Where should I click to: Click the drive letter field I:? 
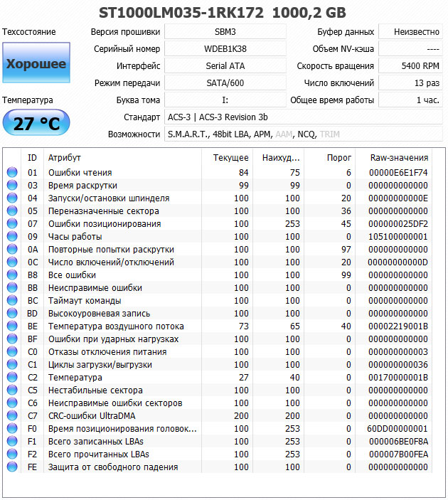[x=225, y=100]
